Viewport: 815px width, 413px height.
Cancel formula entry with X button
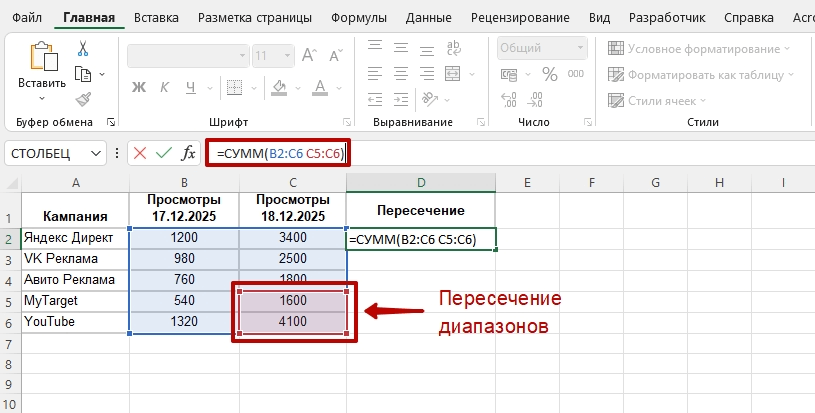click(x=140, y=153)
